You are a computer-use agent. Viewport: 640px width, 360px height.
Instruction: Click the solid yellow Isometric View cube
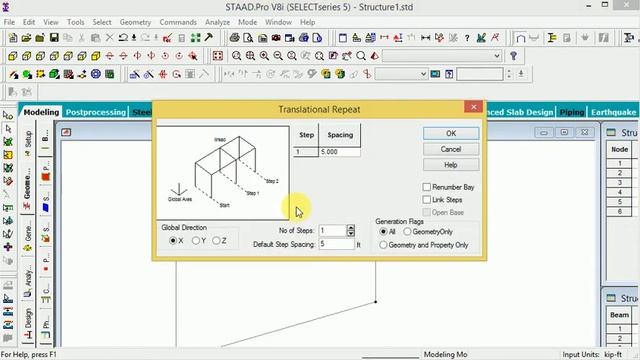click(96, 56)
